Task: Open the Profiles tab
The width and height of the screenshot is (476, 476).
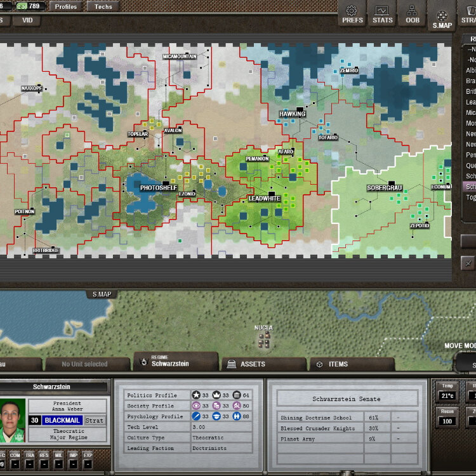Action: [65, 6]
